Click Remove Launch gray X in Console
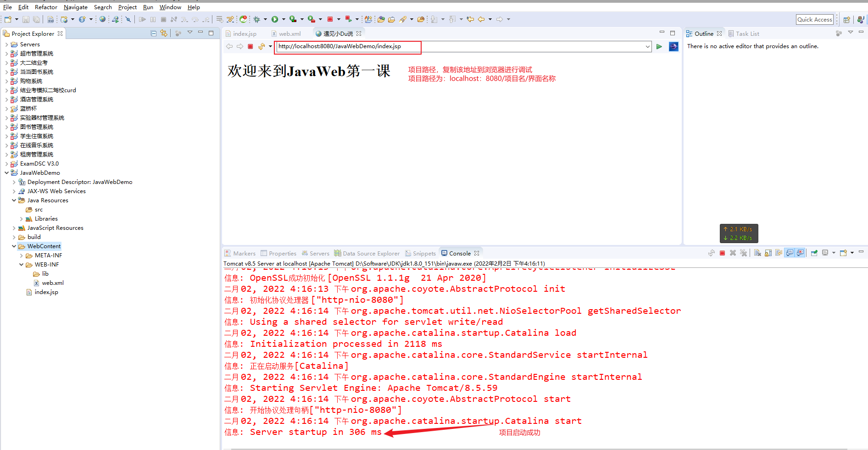Viewport: 868px width, 450px height. (x=733, y=253)
